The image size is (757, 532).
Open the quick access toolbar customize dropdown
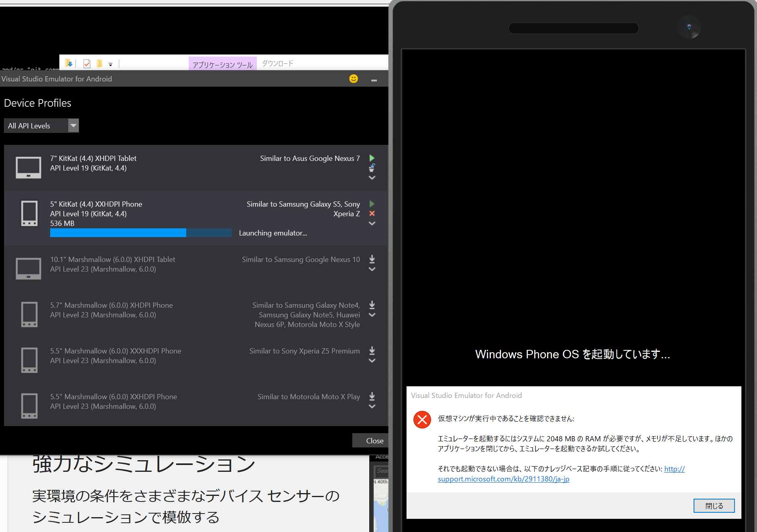tap(110, 64)
